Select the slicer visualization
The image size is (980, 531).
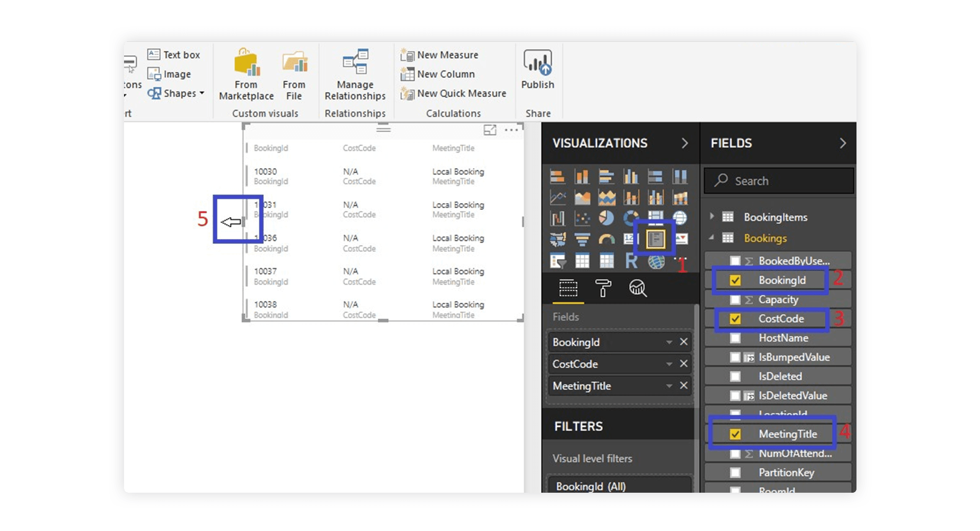coord(557,261)
